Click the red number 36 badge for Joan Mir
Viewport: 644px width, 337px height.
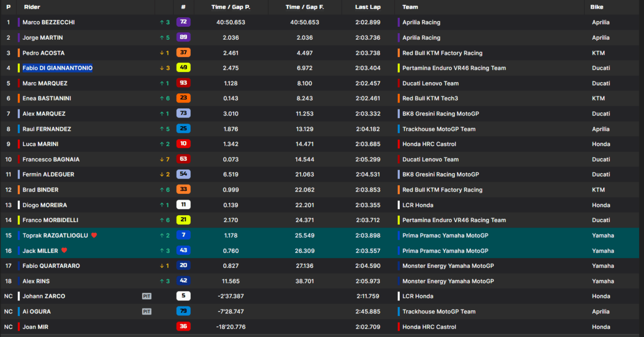[183, 327]
